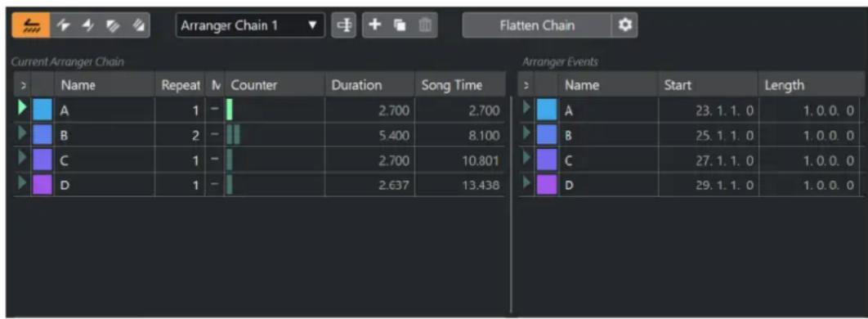Screen dimensions: 868x319
Task: Click the Repeat value 1 for step A
Action: coord(195,110)
